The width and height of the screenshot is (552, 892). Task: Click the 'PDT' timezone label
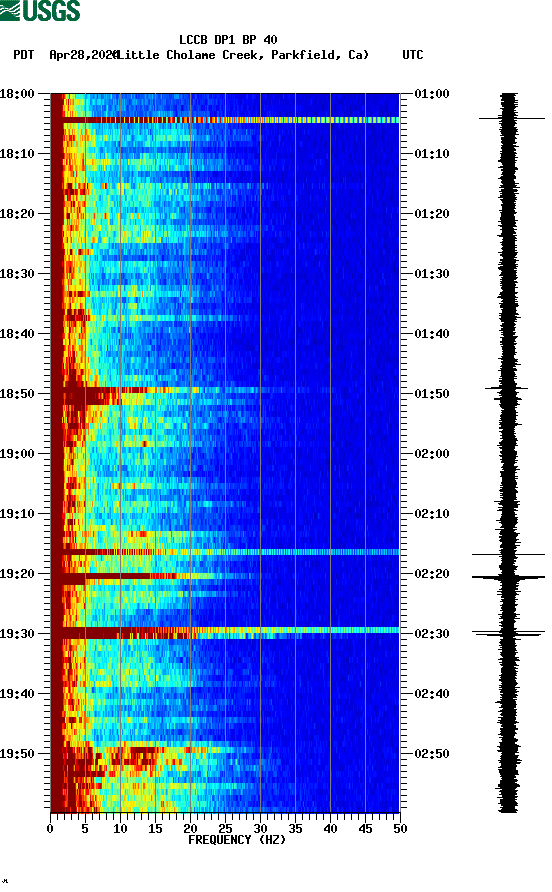(24, 55)
